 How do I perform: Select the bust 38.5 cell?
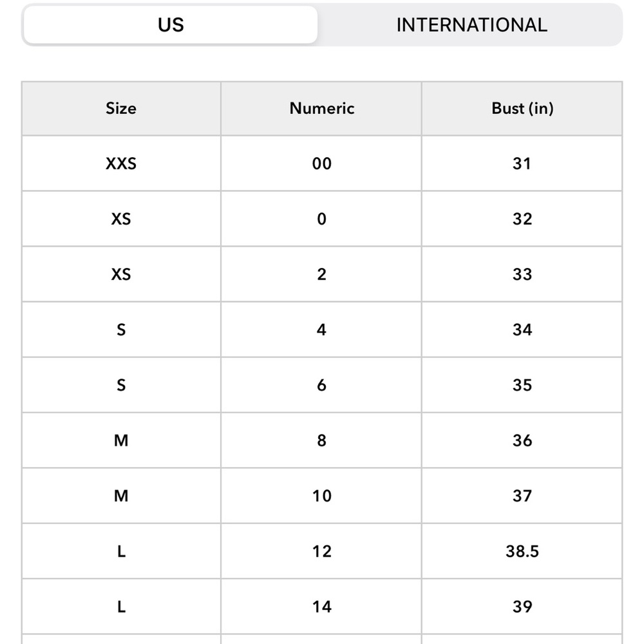tap(522, 552)
